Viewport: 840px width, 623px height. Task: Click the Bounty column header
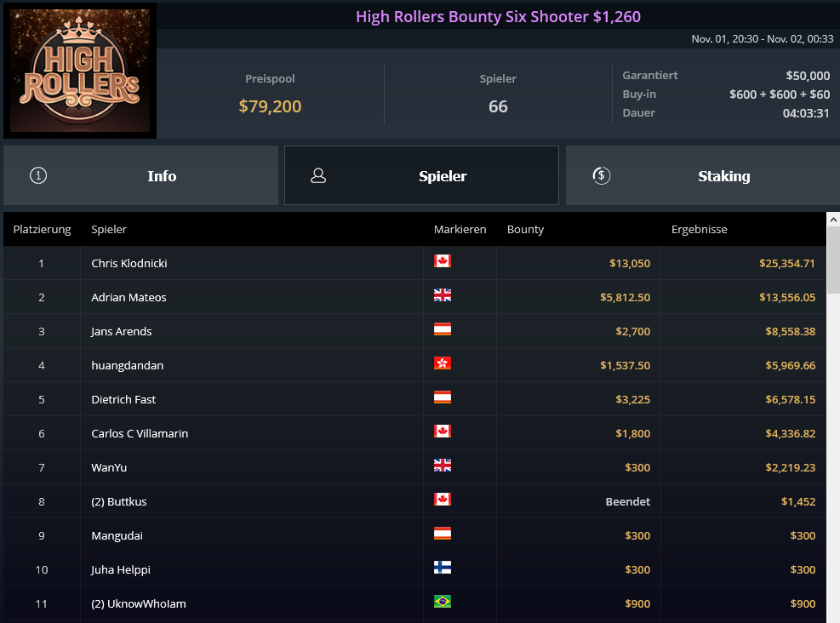pyautogui.click(x=526, y=229)
